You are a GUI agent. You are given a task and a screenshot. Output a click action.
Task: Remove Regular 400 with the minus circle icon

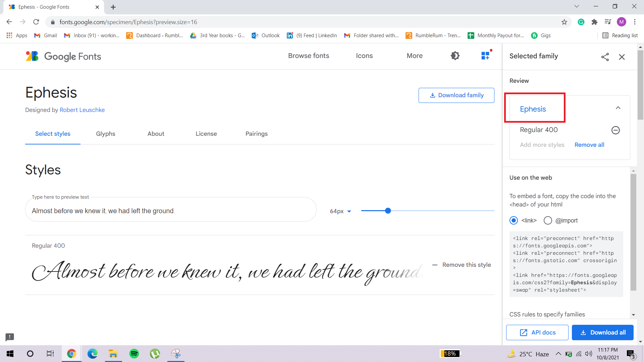[615, 130]
